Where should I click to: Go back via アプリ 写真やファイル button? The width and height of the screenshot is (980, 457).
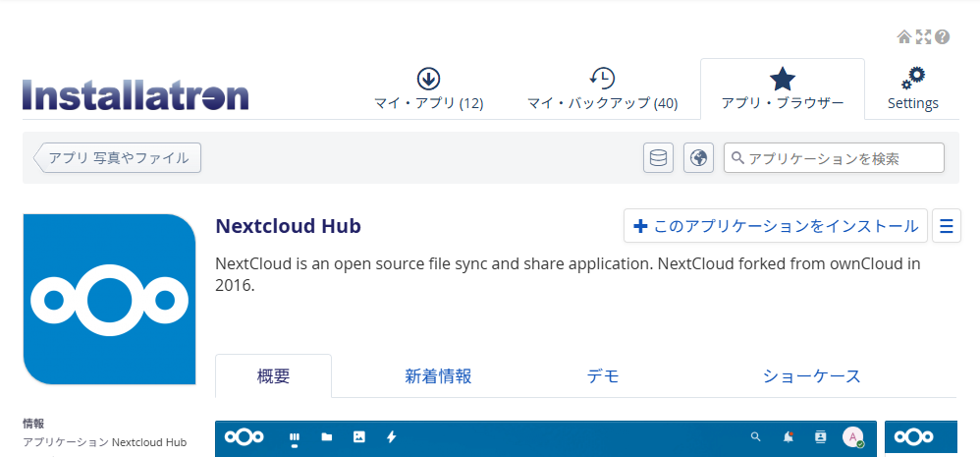pos(118,157)
